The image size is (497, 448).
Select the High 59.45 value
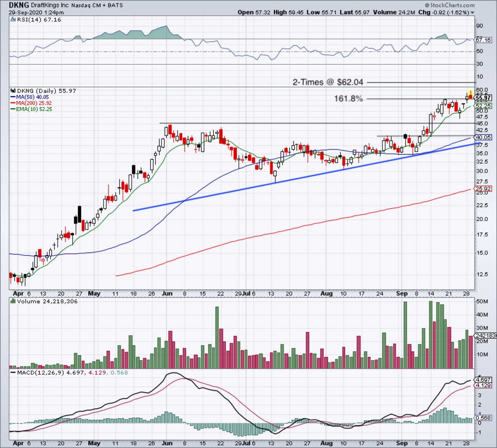point(289,12)
